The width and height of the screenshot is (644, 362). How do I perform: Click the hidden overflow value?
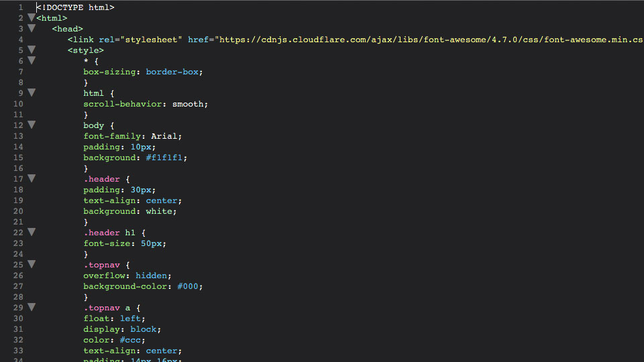(x=151, y=276)
